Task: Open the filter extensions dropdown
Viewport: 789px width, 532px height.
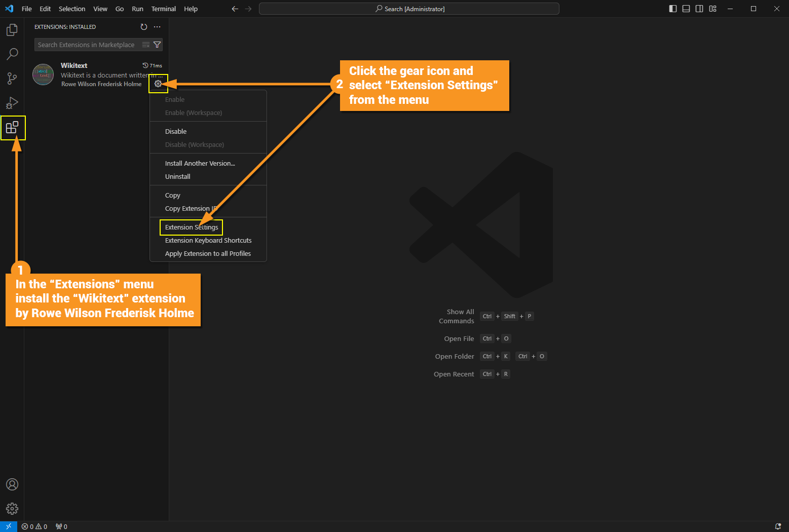Action: tap(157, 45)
